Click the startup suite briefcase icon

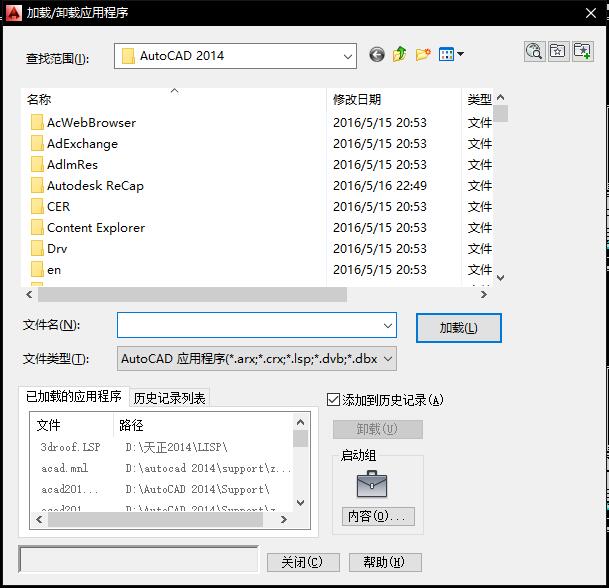(x=372, y=484)
